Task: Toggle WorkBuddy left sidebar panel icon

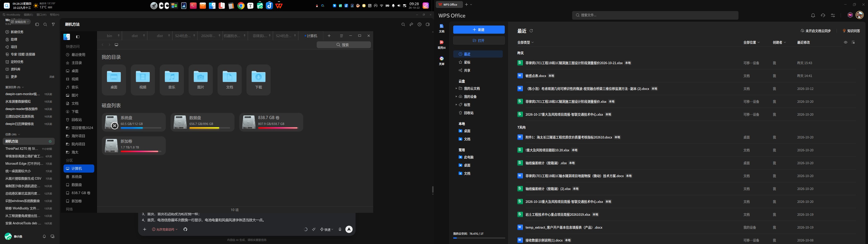Action: (37, 24)
